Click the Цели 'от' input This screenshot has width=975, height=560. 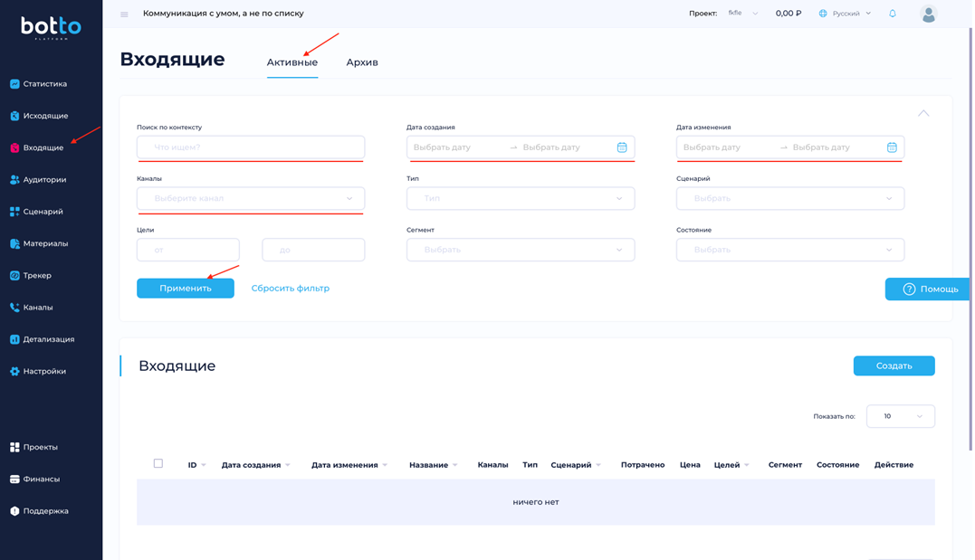click(187, 250)
